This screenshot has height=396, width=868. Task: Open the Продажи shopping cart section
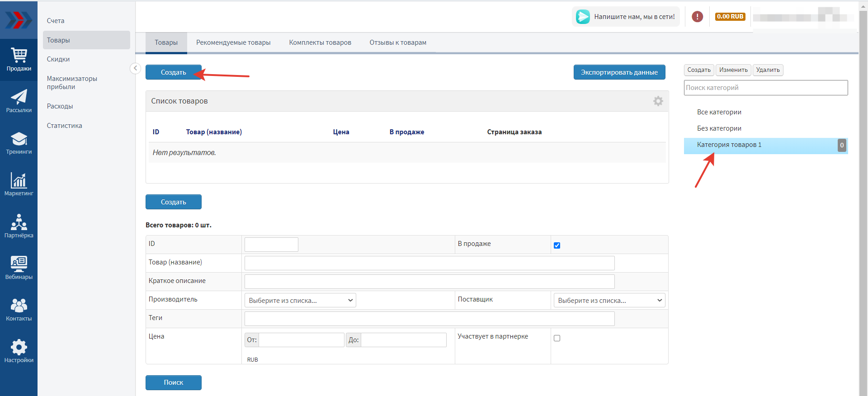19,60
